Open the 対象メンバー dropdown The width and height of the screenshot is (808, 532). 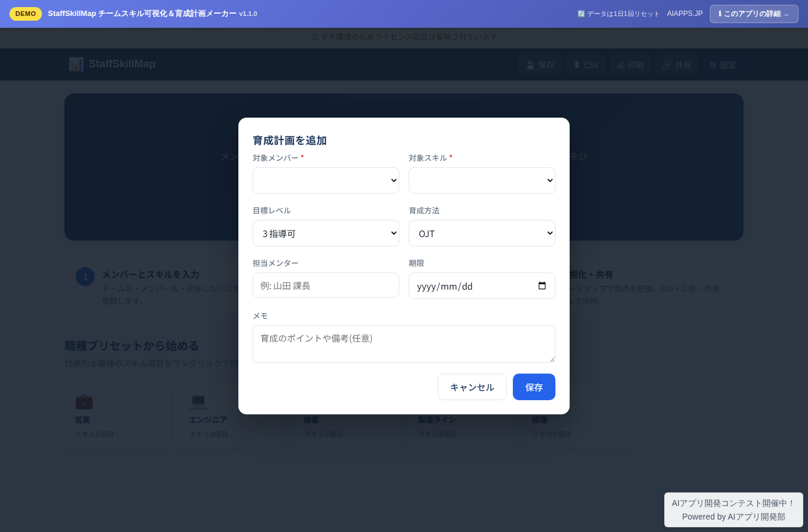(326, 180)
